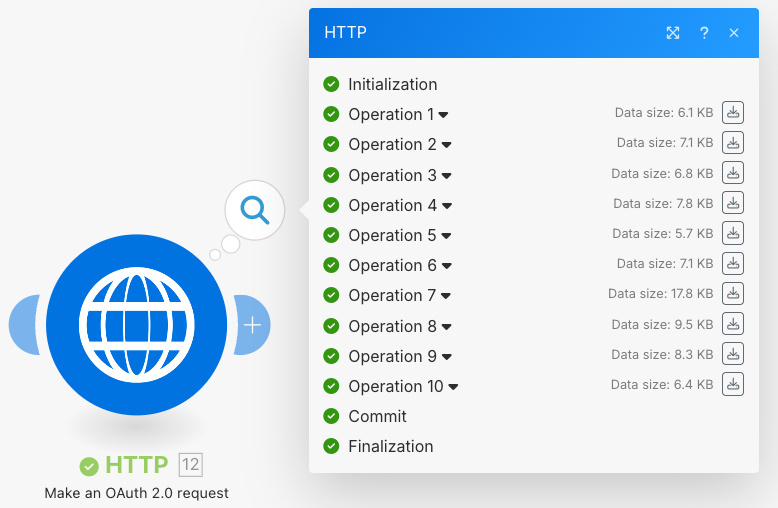This screenshot has height=508, width=778.
Task: Download Operation 10 output data
Action: [x=733, y=385]
